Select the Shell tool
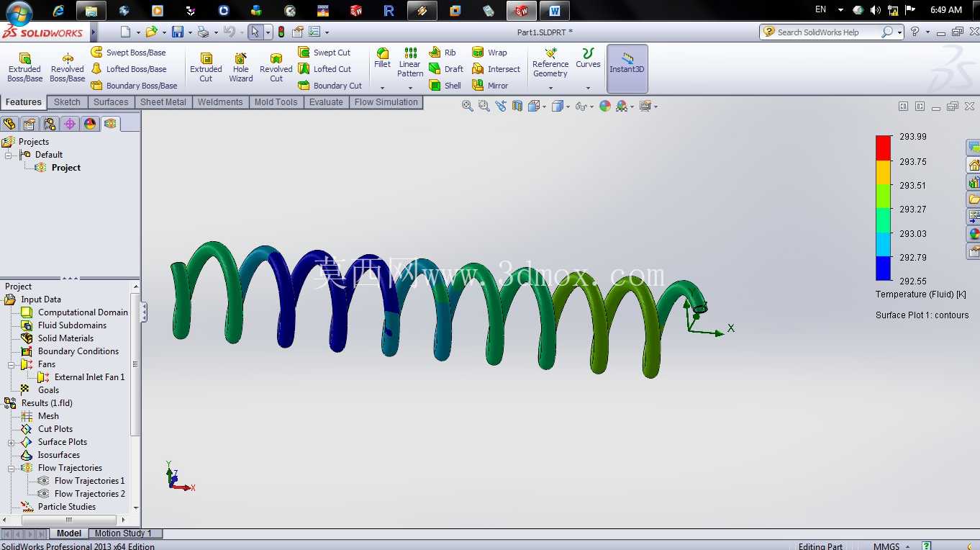 click(x=445, y=86)
